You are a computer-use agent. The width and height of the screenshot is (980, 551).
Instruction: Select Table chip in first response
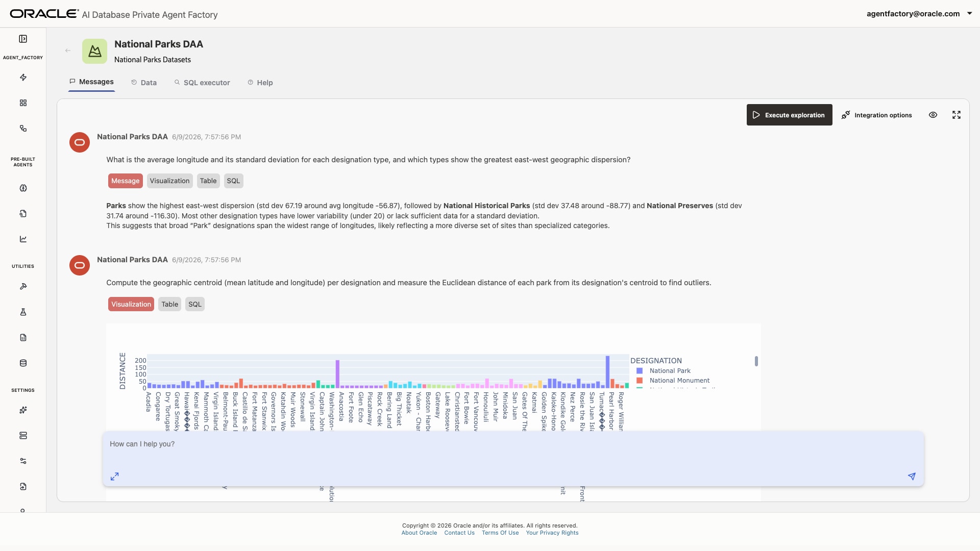208,181
